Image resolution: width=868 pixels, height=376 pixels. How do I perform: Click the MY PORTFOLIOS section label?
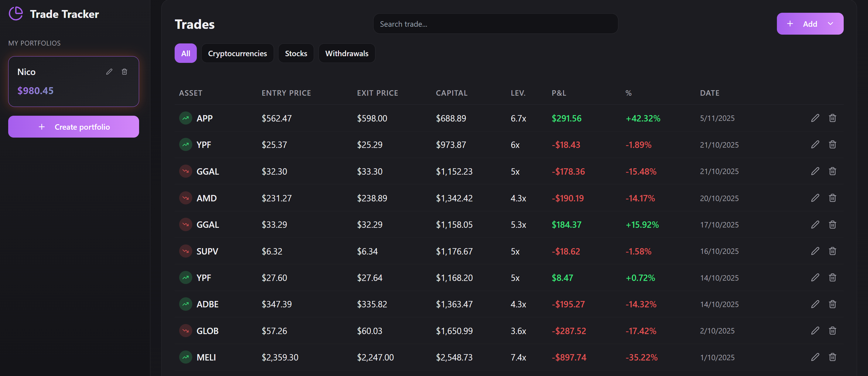point(34,43)
